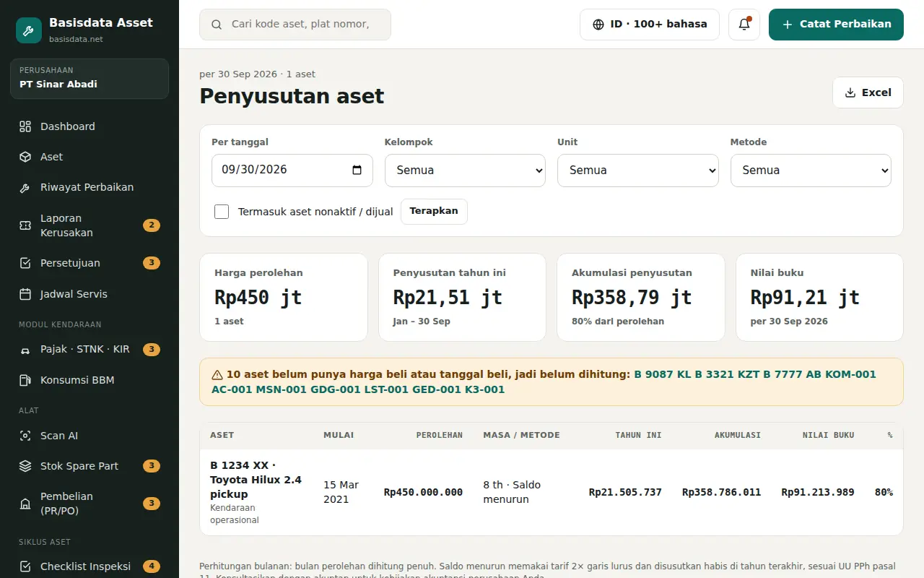Click the Konsumsi BBM fuel pump icon
924x578 pixels.
click(25, 380)
